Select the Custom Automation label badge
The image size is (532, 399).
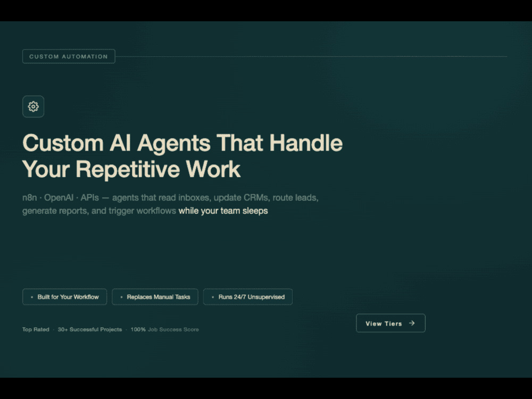(69, 56)
